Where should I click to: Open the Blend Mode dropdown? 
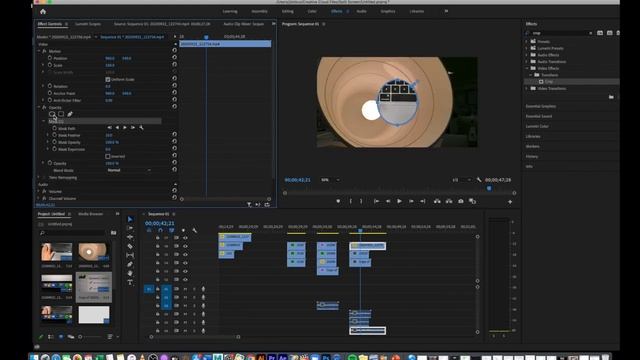coord(129,170)
